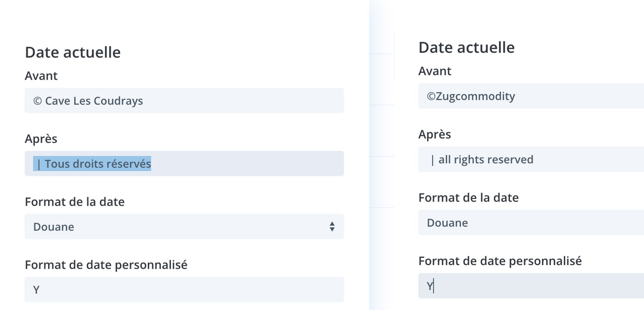This screenshot has width=644, height=310.
Task: Click the © symbol before Cave Les Coudrays
Action: tap(38, 101)
